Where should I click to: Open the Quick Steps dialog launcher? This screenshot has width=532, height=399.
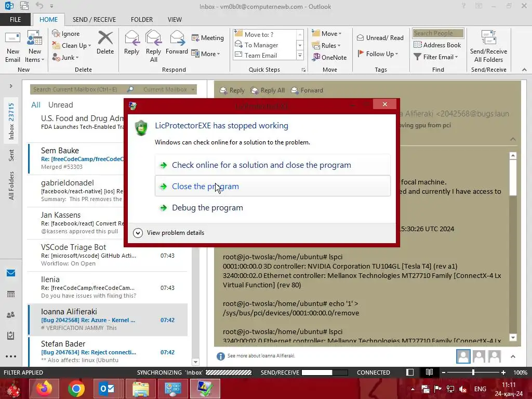tap(303, 70)
